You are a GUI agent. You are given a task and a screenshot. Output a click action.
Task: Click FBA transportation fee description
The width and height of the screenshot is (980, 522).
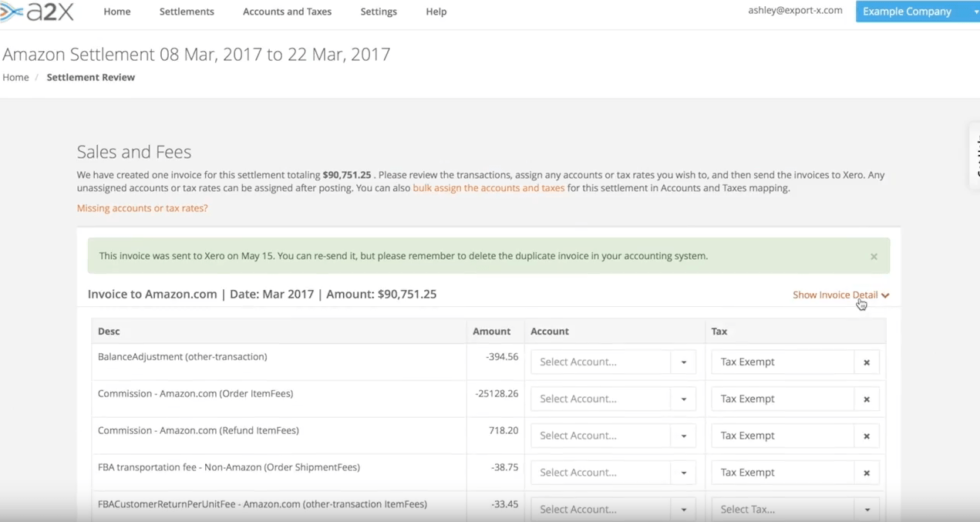tap(229, 467)
